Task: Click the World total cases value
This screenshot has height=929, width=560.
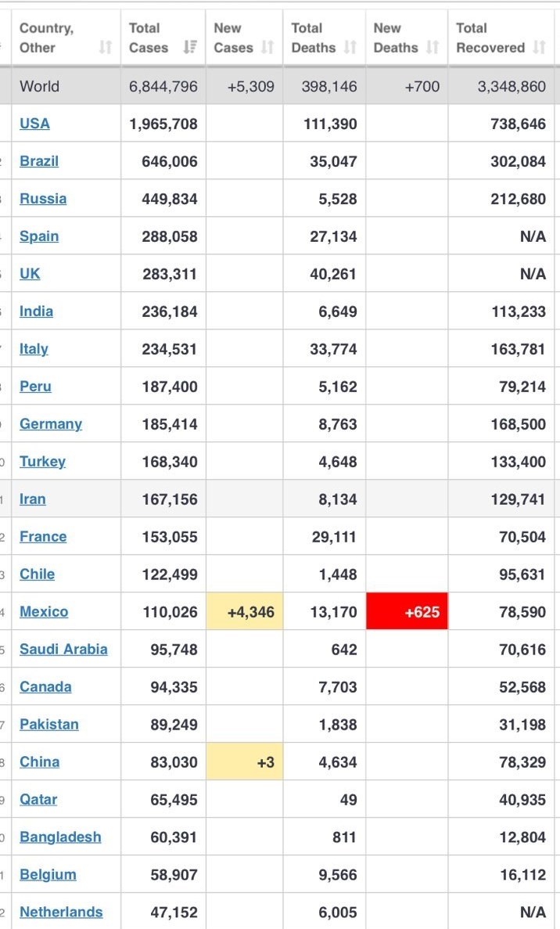Action: tap(163, 86)
